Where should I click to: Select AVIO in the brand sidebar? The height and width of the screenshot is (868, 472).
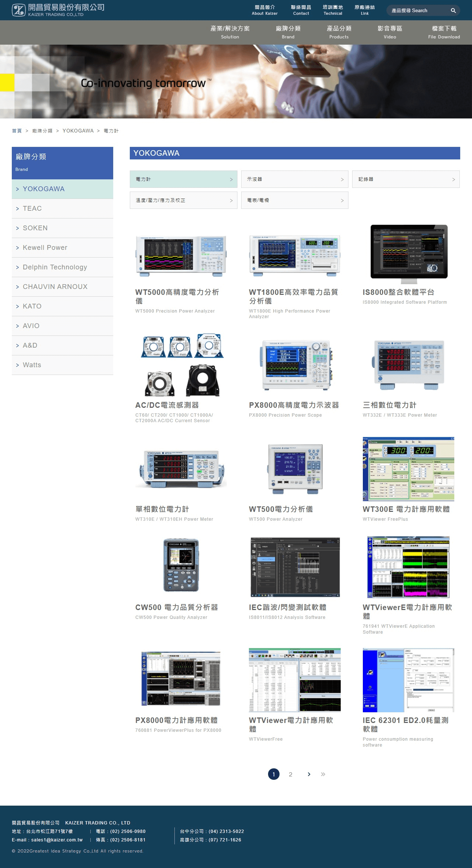[62, 326]
